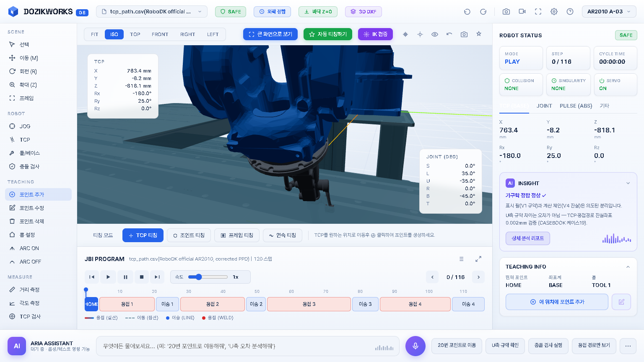Open settings via the gear icon
Image resolution: width=644 pixels, height=362 pixels.
pos(554,12)
